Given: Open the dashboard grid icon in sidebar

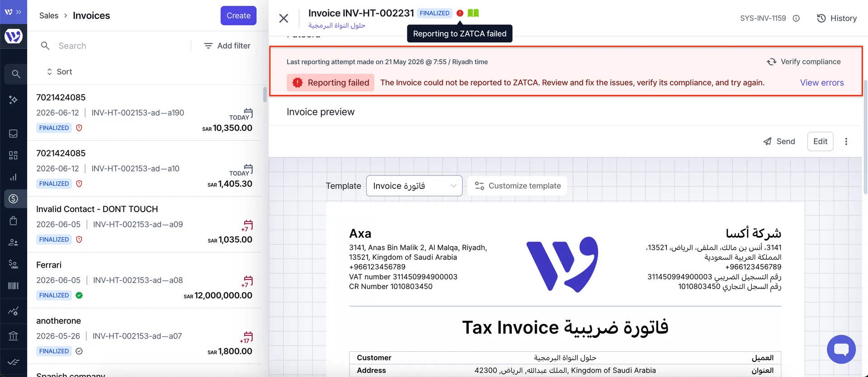Looking at the screenshot, I should (x=14, y=156).
